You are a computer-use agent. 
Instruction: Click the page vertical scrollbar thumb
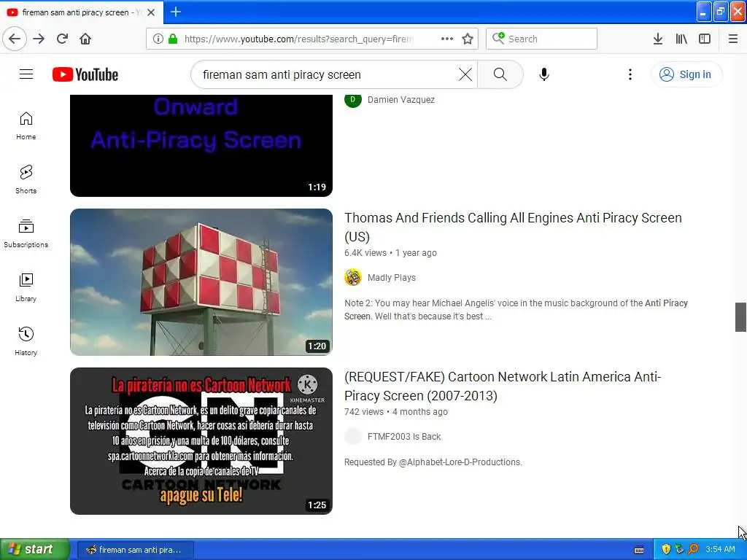[740, 316]
